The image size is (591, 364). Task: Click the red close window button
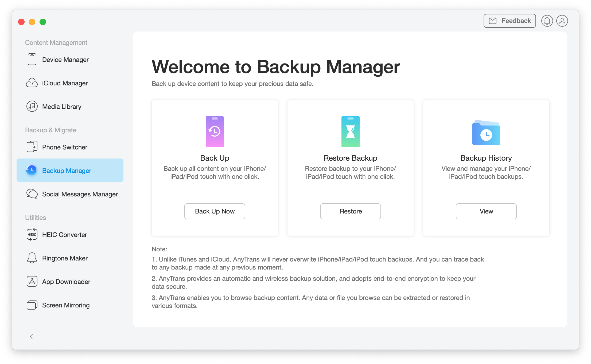coord(21,22)
